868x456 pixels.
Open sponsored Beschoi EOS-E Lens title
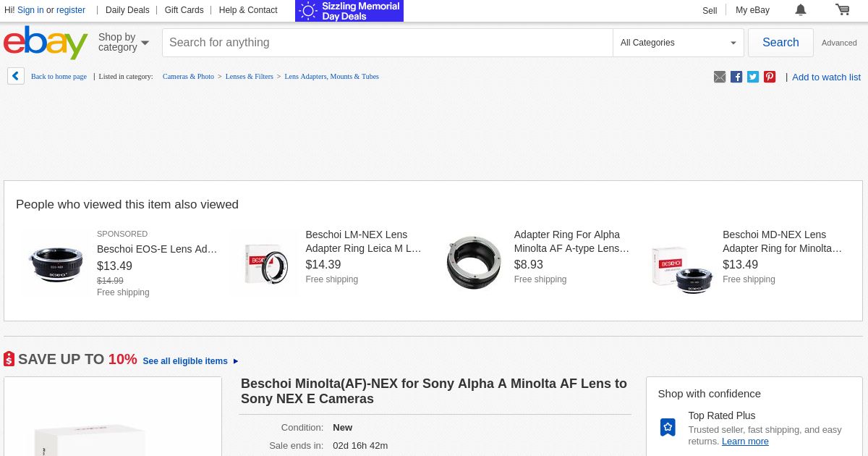point(157,249)
